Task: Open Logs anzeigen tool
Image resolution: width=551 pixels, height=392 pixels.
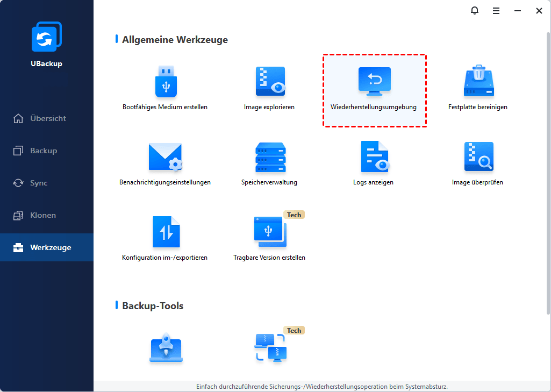Action: click(x=374, y=157)
